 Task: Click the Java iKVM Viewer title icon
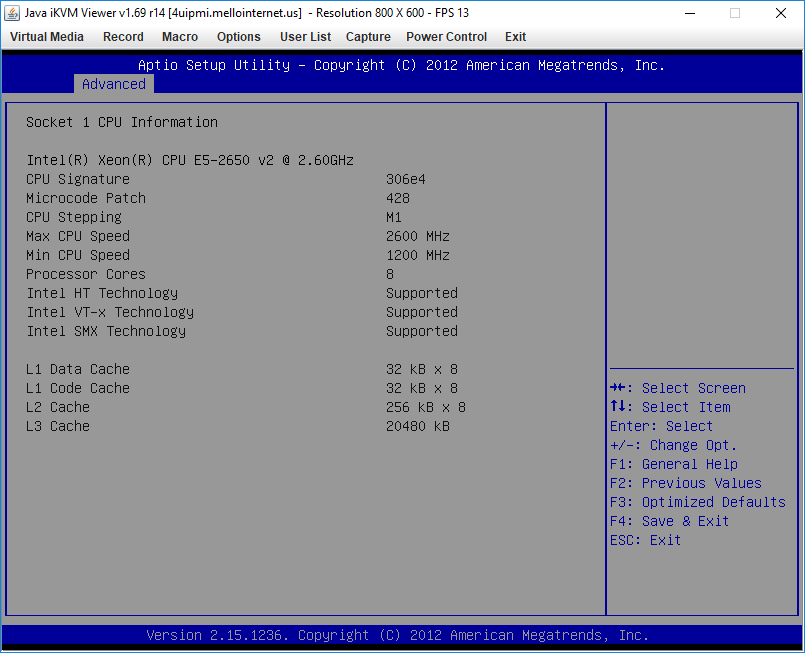[x=12, y=13]
